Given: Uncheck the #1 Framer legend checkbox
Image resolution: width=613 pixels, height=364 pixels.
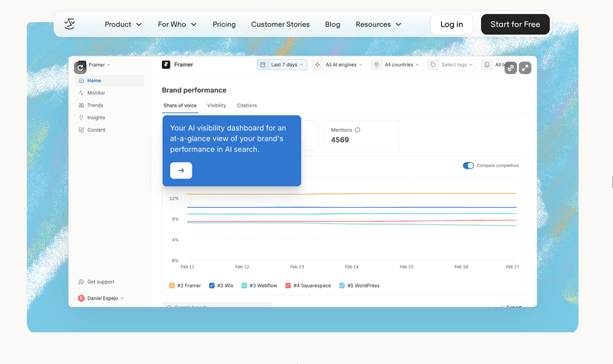Looking at the screenshot, I should point(172,286).
